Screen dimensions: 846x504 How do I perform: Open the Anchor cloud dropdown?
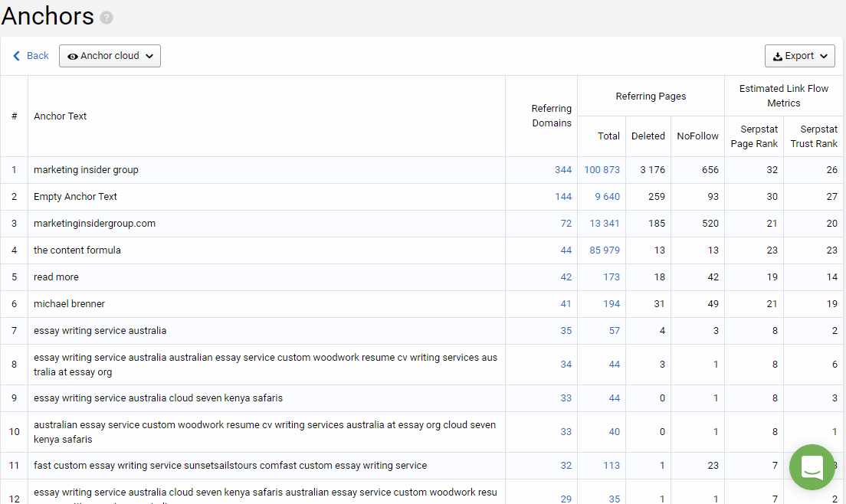point(110,56)
